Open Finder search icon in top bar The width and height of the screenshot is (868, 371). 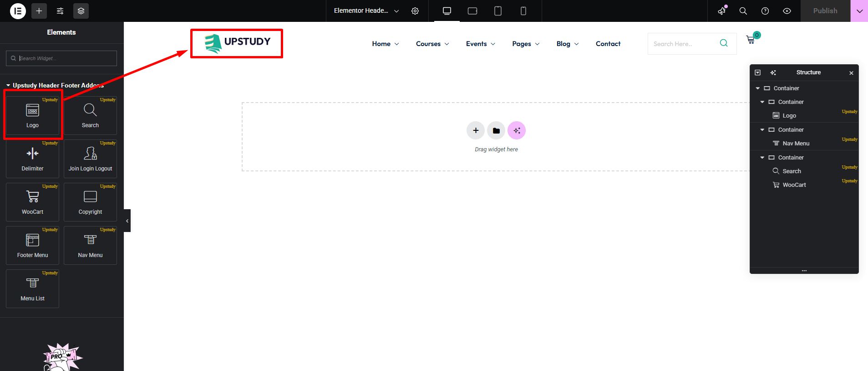[x=743, y=11]
